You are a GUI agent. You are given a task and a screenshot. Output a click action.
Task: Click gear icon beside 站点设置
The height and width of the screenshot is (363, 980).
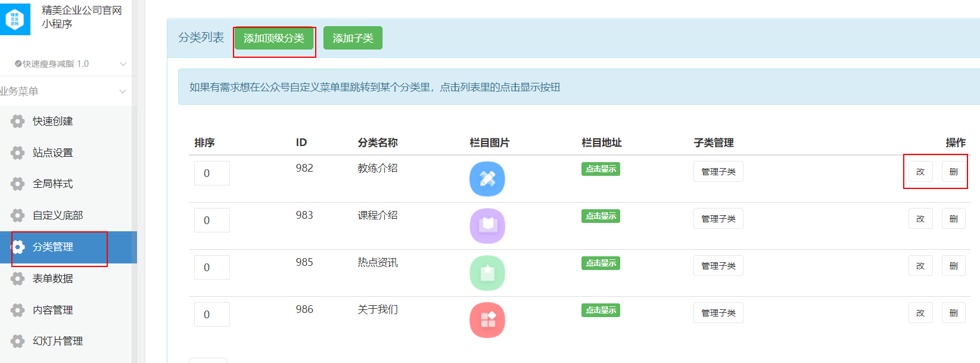18,153
